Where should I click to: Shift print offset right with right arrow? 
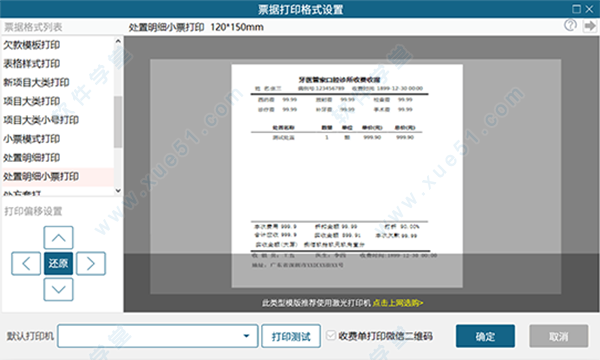point(91,263)
